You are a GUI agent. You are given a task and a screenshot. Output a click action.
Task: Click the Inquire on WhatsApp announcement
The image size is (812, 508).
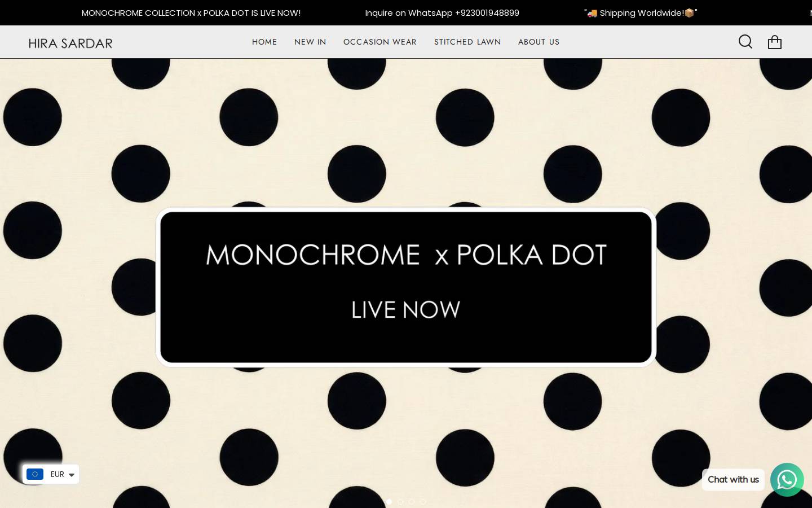[442, 13]
